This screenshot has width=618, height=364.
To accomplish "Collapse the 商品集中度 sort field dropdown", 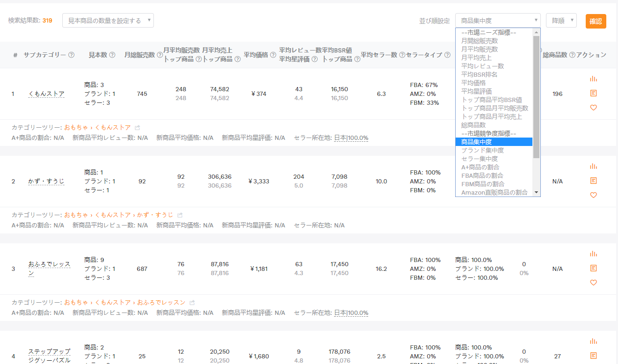I will pyautogui.click(x=498, y=21).
